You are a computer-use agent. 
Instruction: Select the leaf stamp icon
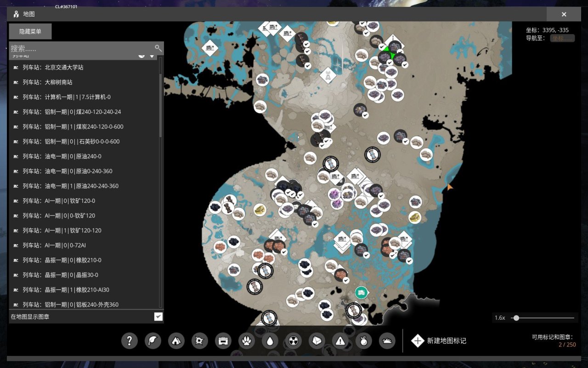click(153, 341)
